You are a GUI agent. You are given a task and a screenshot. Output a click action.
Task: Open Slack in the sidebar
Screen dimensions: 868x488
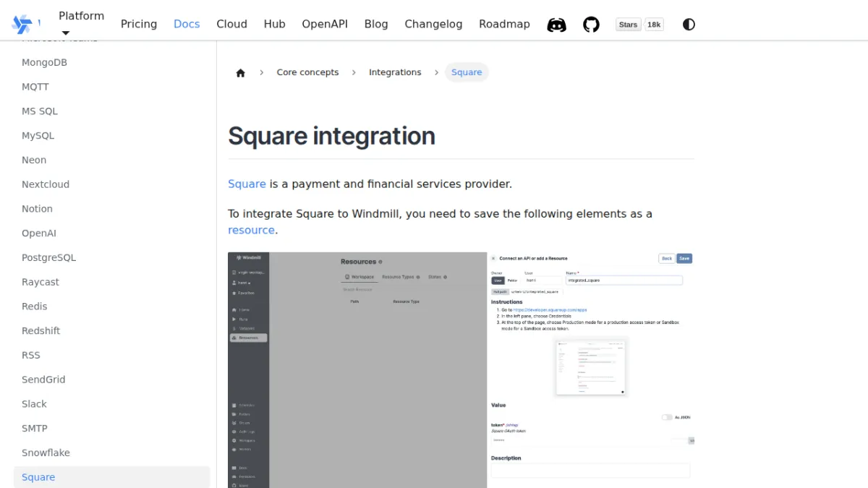pyautogui.click(x=112, y=404)
